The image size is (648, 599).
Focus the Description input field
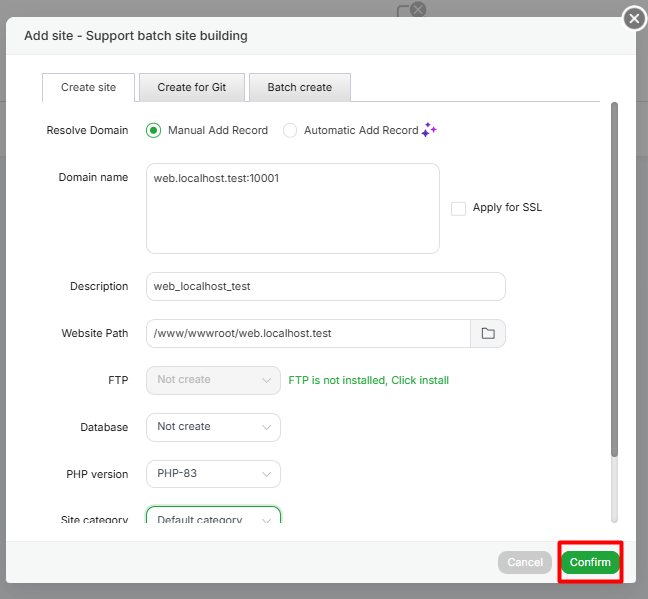click(x=325, y=286)
